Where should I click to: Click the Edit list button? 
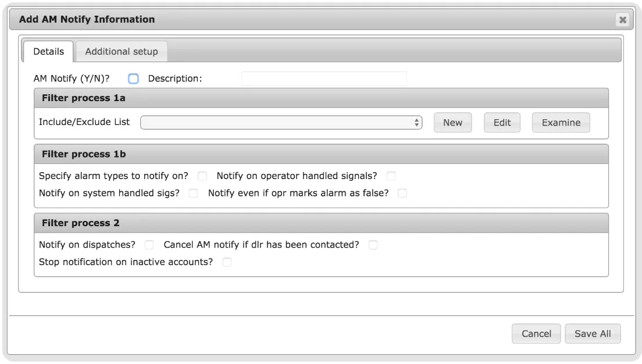pyautogui.click(x=502, y=123)
